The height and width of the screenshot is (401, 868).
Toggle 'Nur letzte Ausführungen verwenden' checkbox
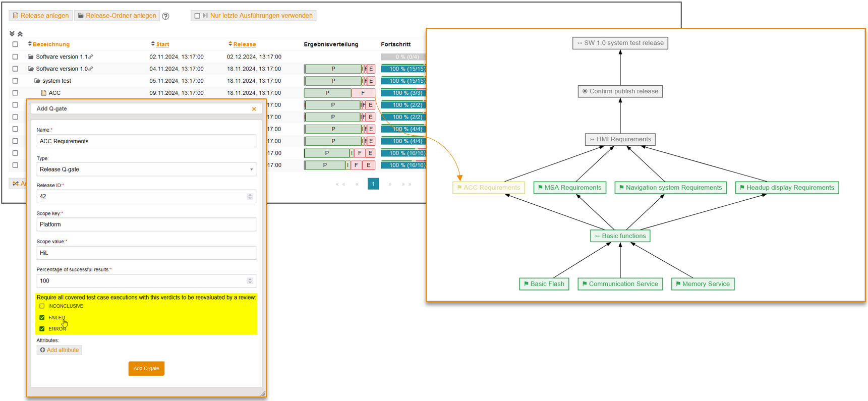coord(197,16)
